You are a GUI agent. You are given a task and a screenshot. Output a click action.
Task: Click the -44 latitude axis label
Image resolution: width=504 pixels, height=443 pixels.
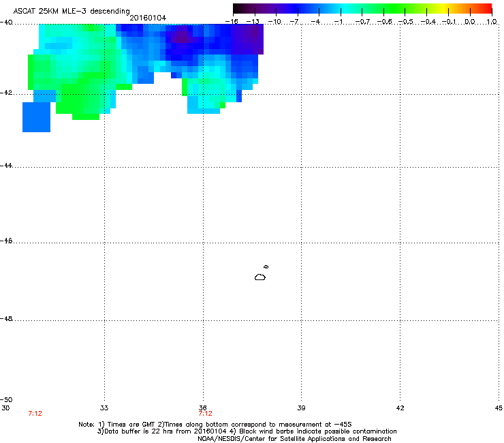[6, 165]
